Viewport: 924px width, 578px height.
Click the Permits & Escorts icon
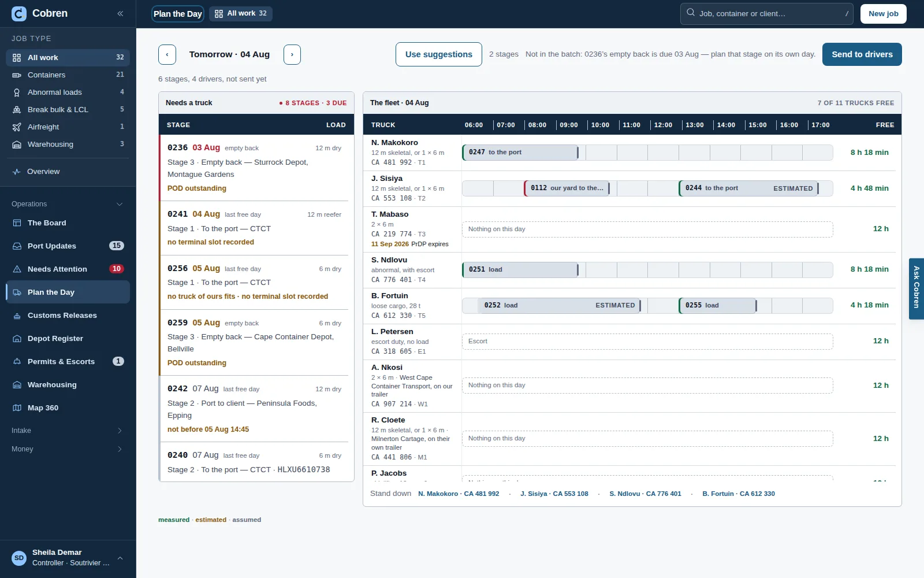pyautogui.click(x=17, y=362)
